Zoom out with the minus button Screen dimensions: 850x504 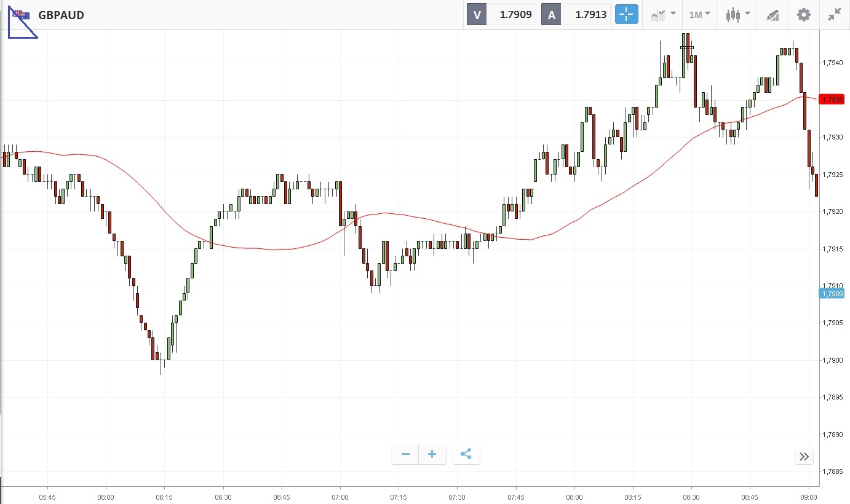coord(405,454)
